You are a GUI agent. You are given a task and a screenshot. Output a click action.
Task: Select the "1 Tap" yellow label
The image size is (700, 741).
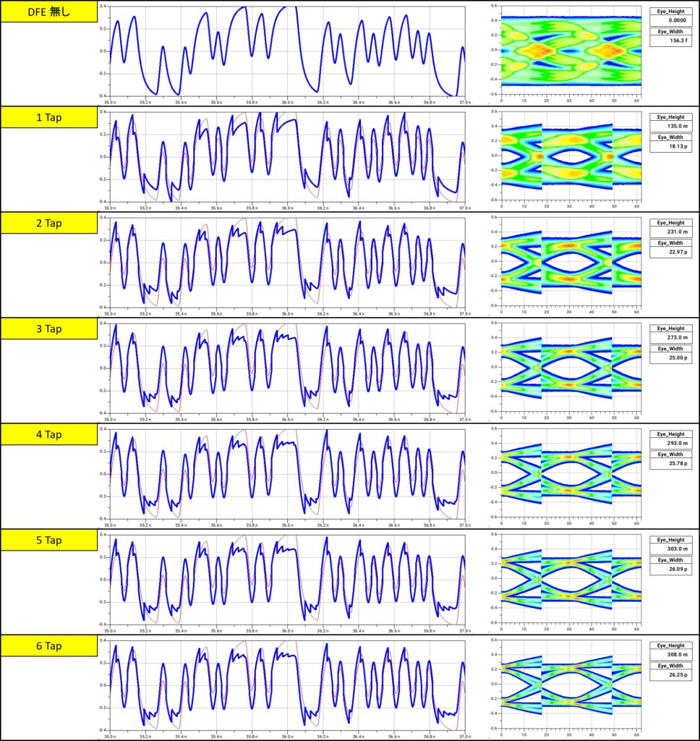click(x=48, y=117)
